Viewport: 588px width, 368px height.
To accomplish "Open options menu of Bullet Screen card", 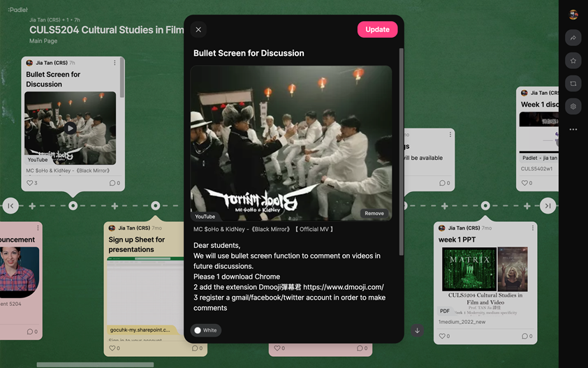I will point(115,63).
